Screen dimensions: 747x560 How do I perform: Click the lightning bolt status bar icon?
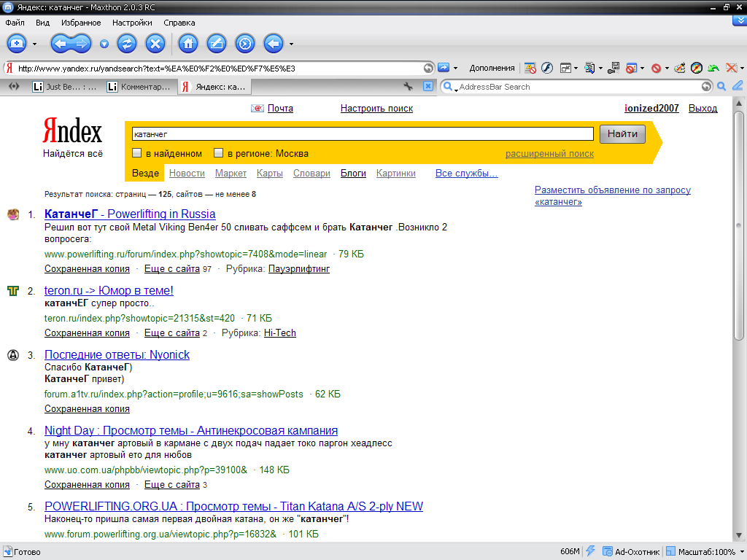(590, 551)
